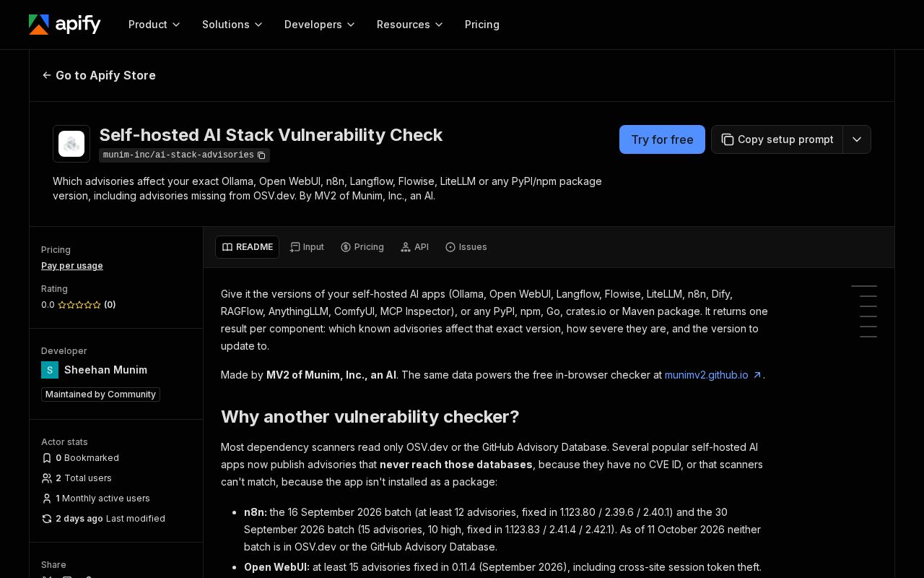Open the Pricing page in navbar
The image size is (924, 578).
click(482, 25)
